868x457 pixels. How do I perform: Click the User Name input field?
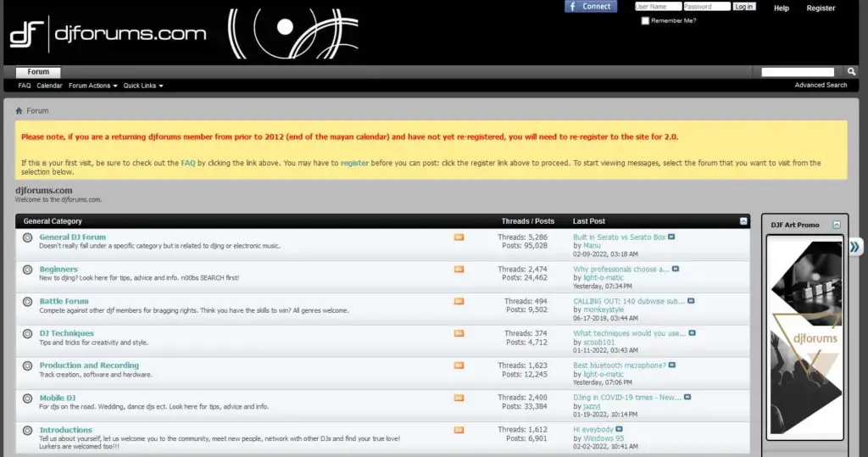coord(658,7)
